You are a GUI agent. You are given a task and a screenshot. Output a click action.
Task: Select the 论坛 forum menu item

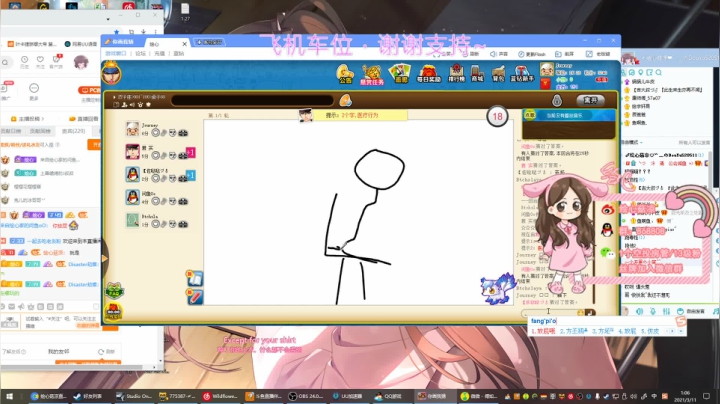point(141,54)
